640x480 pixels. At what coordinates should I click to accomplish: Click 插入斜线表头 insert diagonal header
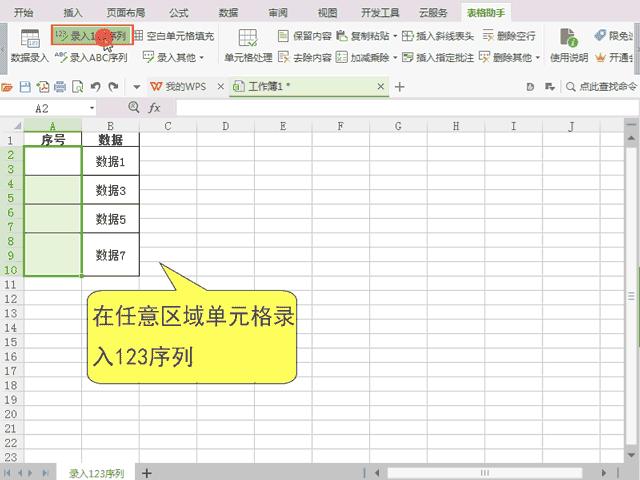tap(438, 36)
